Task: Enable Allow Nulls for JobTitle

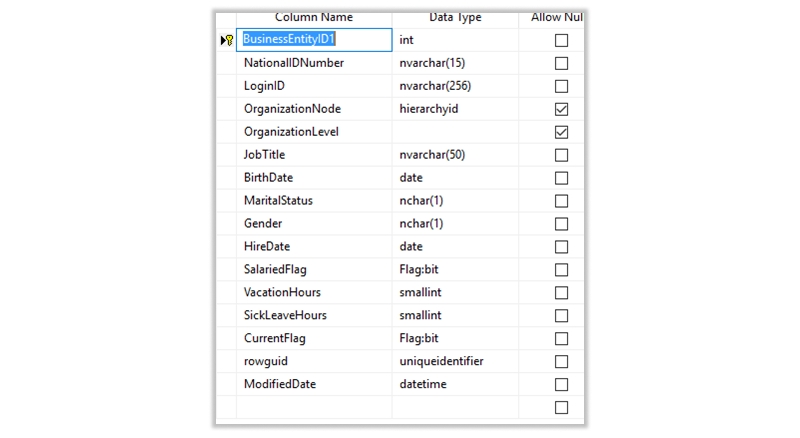Action: click(x=561, y=155)
